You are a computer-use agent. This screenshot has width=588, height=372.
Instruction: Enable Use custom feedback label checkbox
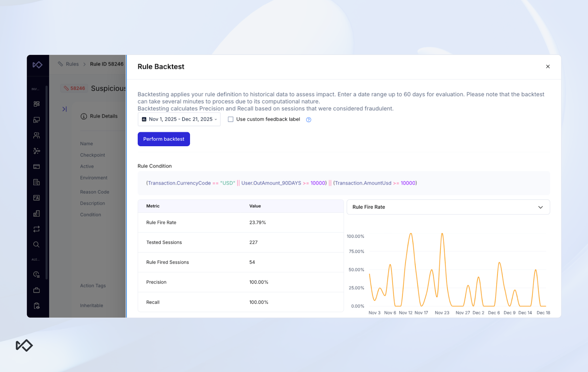pyautogui.click(x=231, y=119)
